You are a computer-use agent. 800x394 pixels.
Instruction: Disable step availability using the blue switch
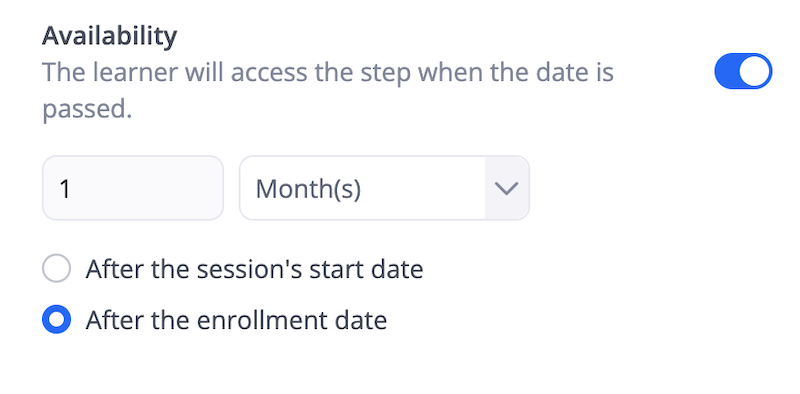pyautogui.click(x=743, y=71)
